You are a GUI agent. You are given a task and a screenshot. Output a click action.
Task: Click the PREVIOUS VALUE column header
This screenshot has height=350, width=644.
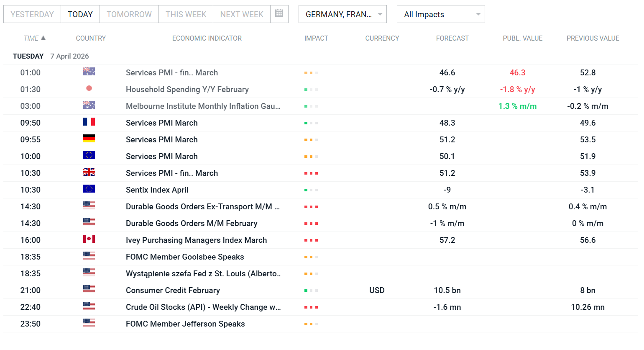tap(593, 38)
